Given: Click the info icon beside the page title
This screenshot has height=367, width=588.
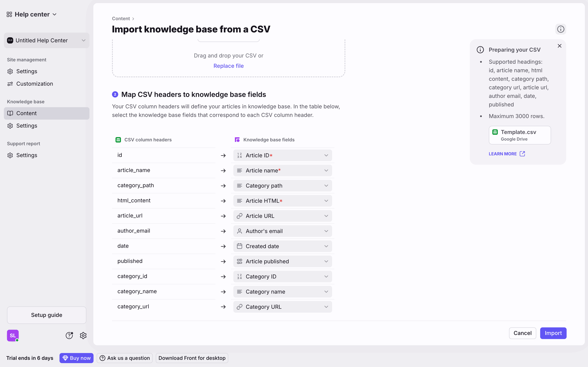Looking at the screenshot, I should pos(561,29).
